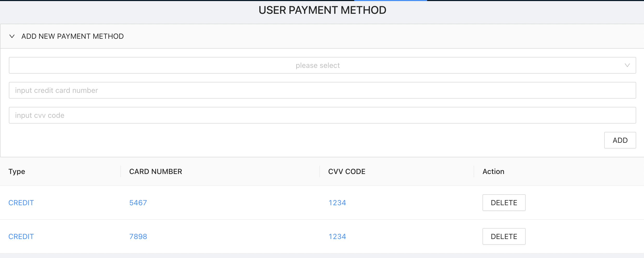Click the dropdown arrow in payment type select
Viewport: 644px width, 258px height.
click(x=627, y=65)
